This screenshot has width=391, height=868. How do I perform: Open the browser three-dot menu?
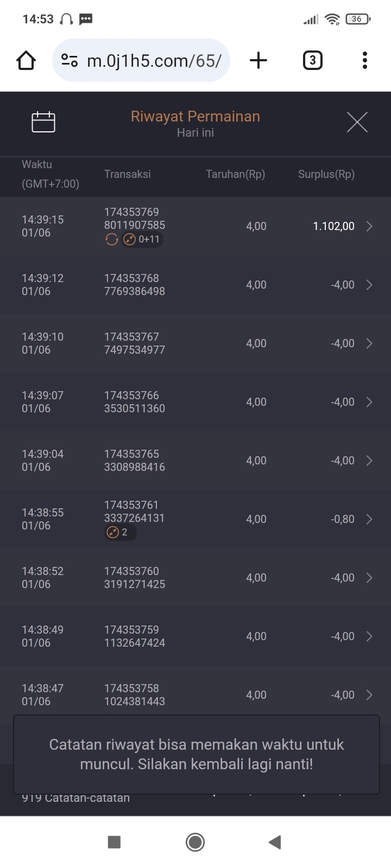click(x=365, y=60)
